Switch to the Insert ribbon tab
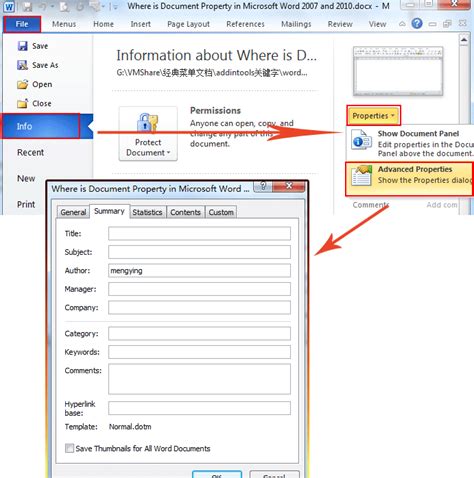 [x=140, y=24]
